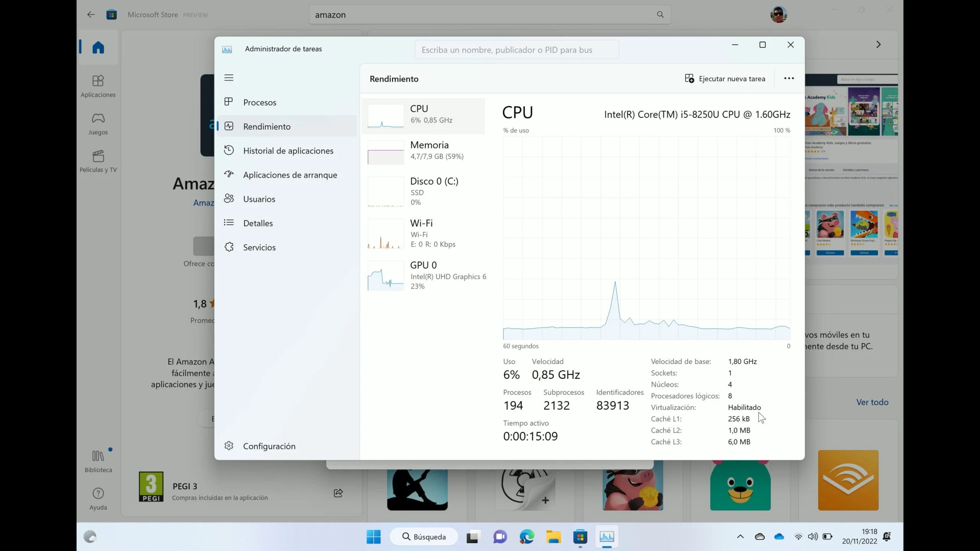Open Aplicaciones in Microsoft Store sidebar
Viewport: 980px width, 551px height.
pos(98,86)
